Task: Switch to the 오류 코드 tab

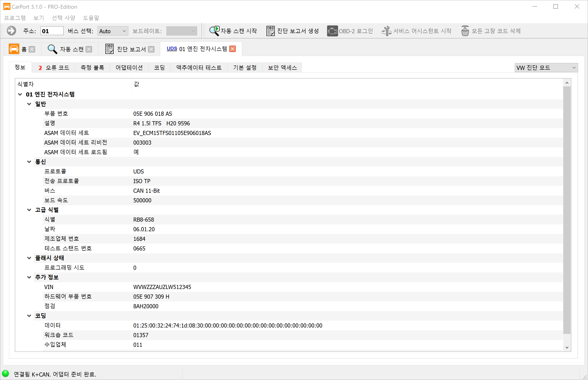Action: point(54,68)
